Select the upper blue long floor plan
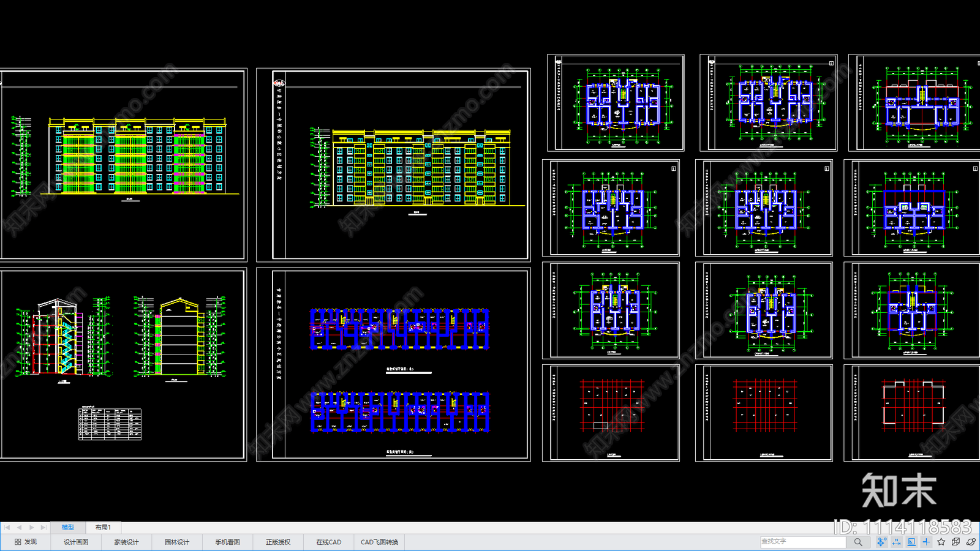Image resolution: width=980 pixels, height=551 pixels. click(x=400, y=330)
